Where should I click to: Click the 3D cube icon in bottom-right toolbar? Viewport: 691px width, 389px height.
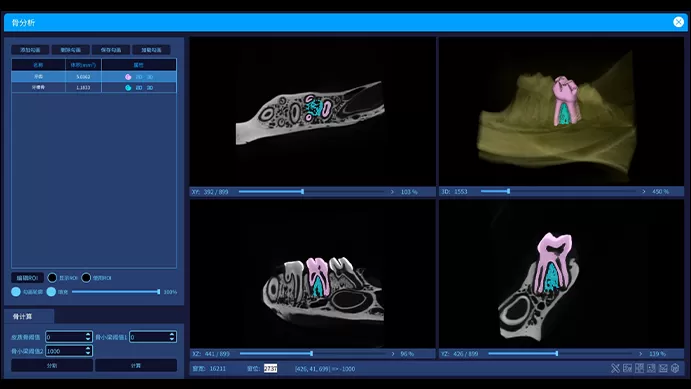pyautogui.click(x=675, y=368)
